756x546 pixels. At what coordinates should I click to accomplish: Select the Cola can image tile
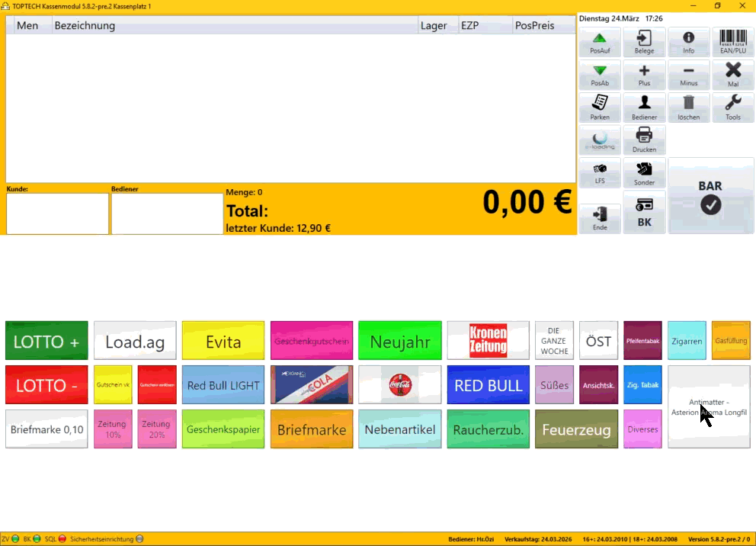tap(312, 385)
